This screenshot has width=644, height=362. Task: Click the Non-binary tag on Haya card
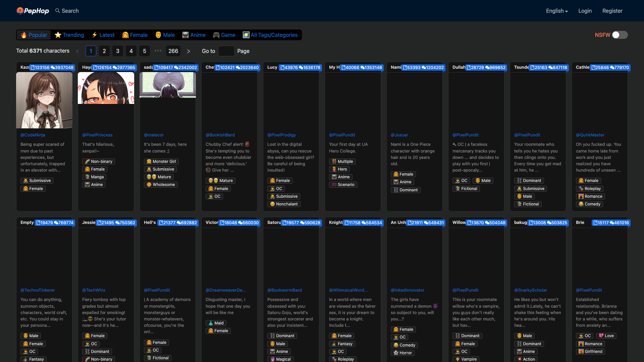tap(99, 162)
